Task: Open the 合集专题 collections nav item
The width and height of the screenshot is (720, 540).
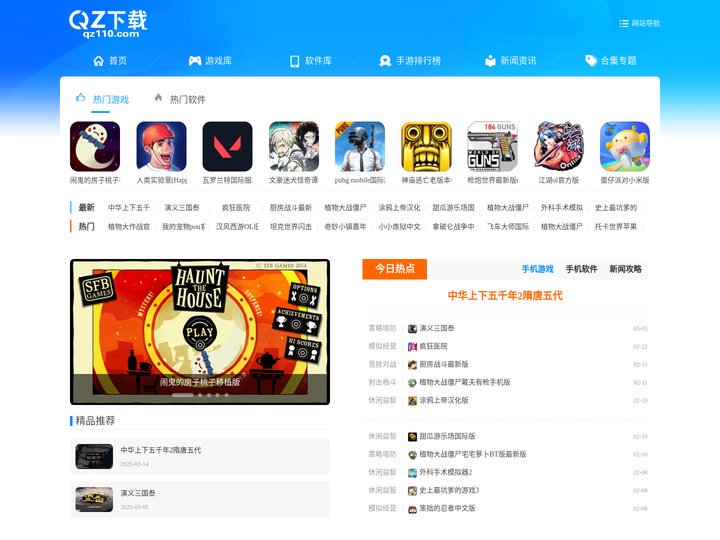Action: 611,61
